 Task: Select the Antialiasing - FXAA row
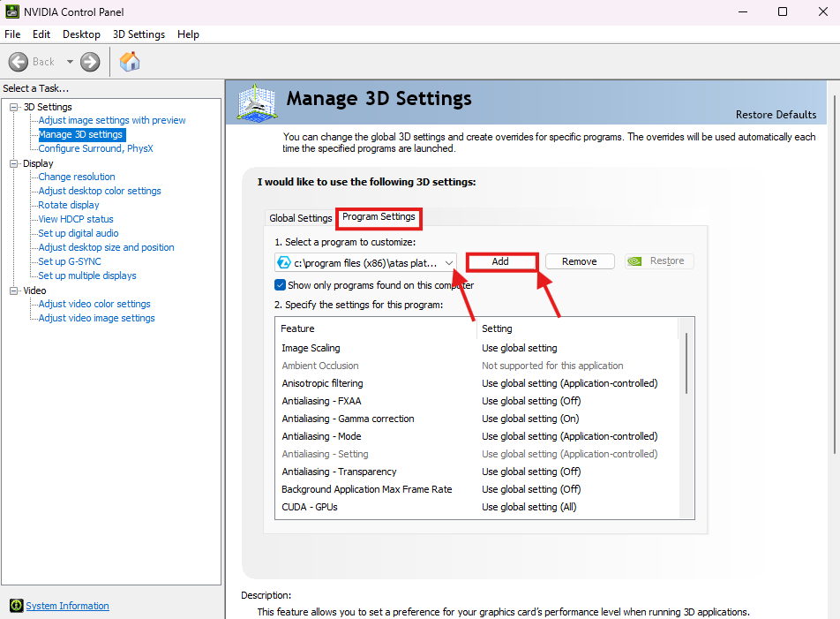click(477, 401)
